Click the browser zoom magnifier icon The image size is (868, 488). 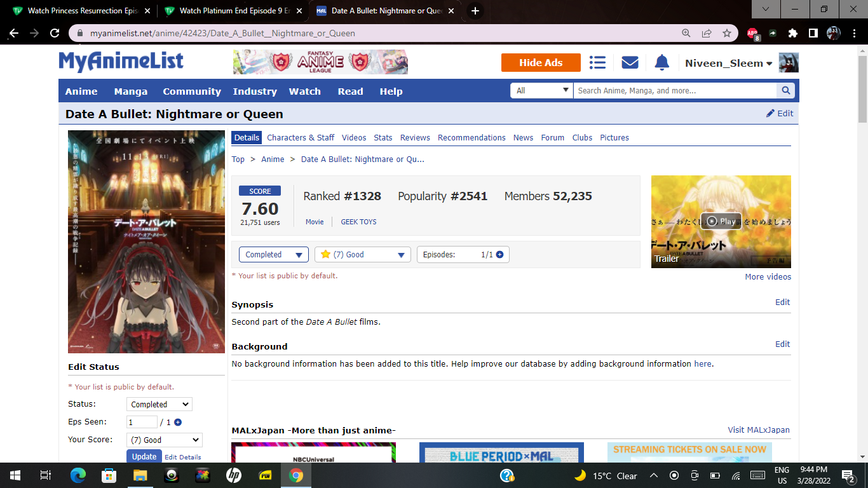click(x=686, y=33)
